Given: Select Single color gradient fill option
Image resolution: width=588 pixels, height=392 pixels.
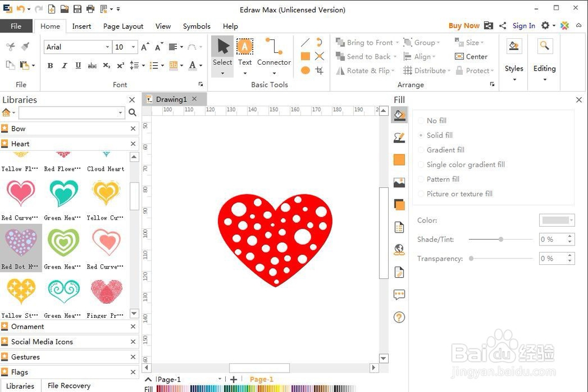Looking at the screenshot, I should (x=461, y=164).
